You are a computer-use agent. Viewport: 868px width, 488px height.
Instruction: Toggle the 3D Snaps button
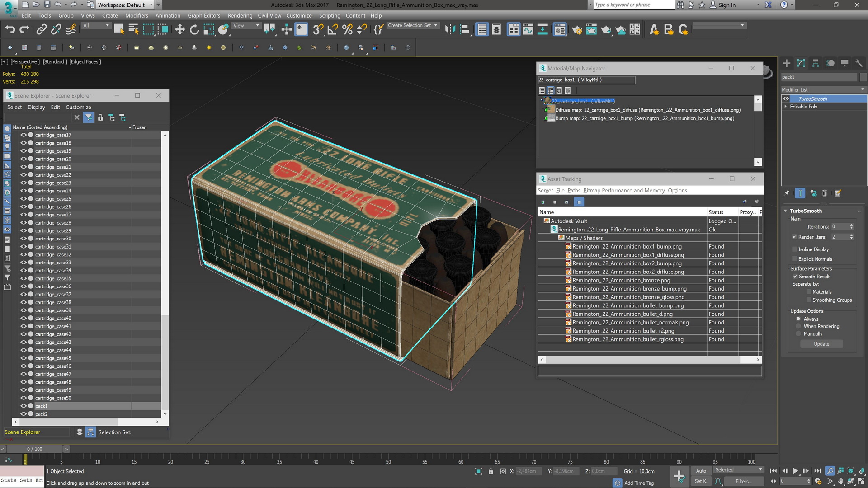point(318,30)
